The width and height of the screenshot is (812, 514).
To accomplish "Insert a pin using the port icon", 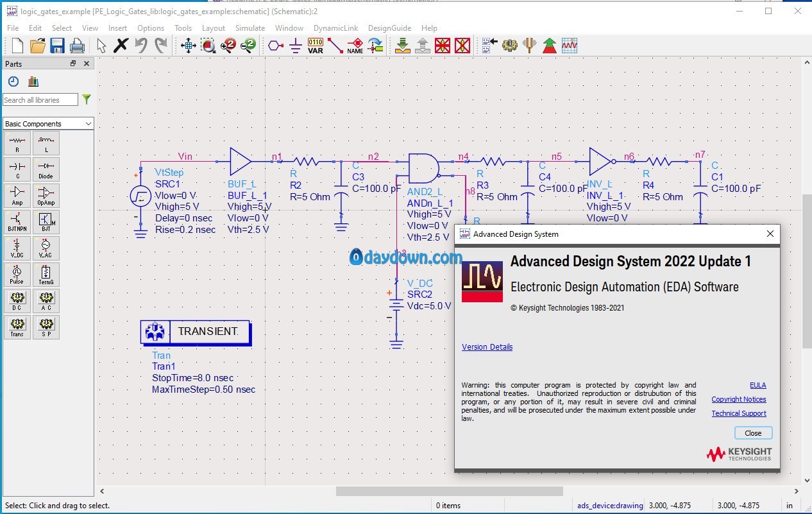I will (x=276, y=46).
